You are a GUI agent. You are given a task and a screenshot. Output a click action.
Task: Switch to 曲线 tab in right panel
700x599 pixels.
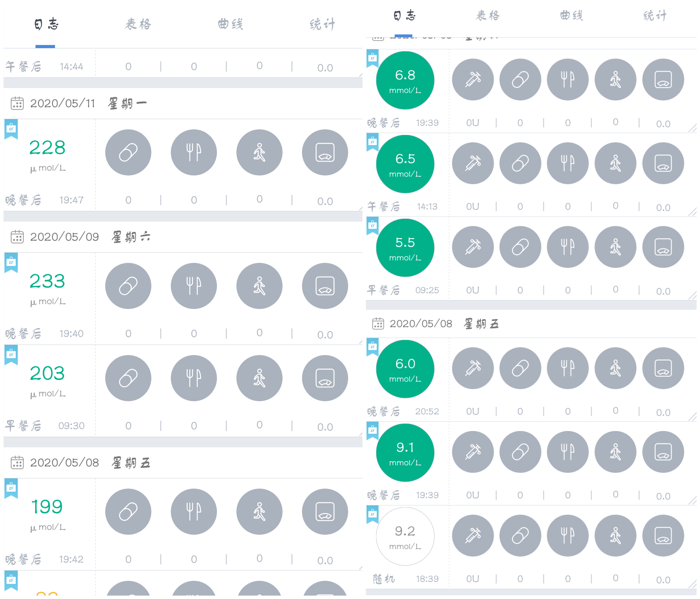(x=572, y=16)
